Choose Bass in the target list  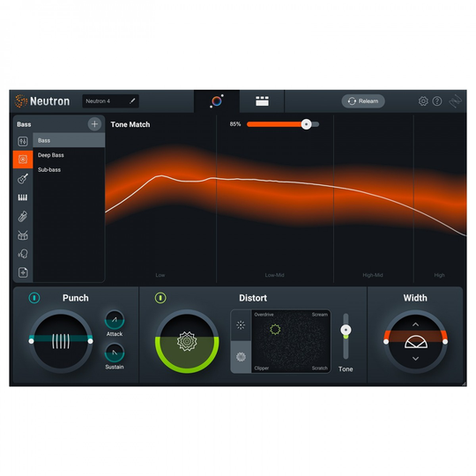(x=69, y=140)
